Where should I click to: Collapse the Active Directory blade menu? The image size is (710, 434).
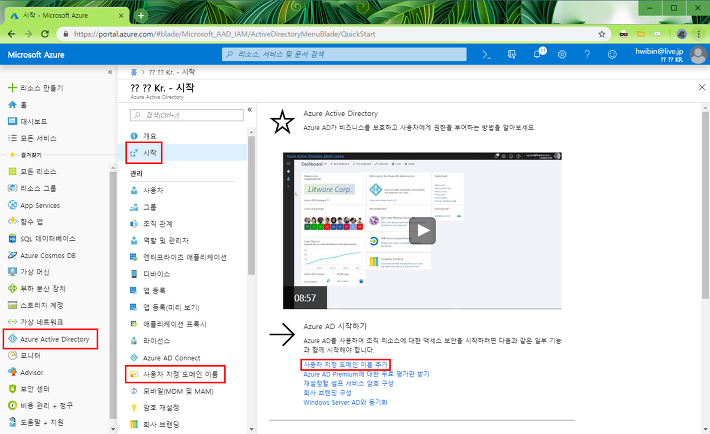(250, 110)
